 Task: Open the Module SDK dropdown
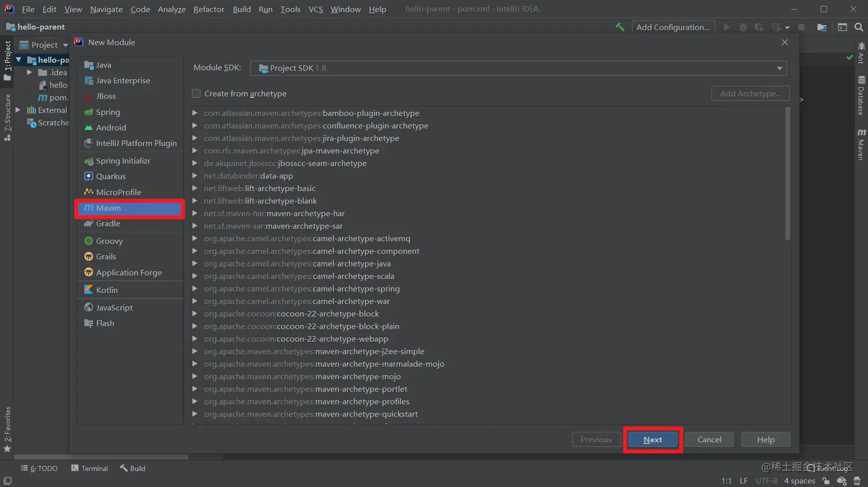(x=518, y=68)
